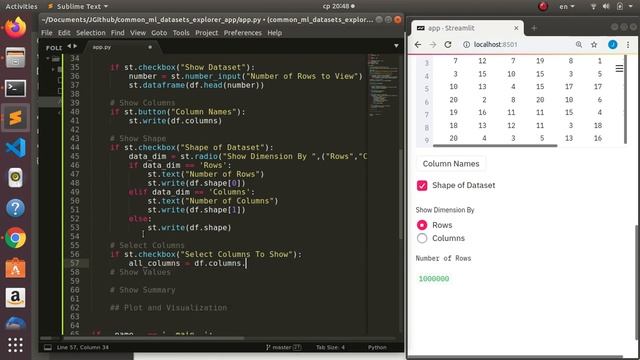Viewport: 640px width, 360px height.
Task: Open the File menu
Action: point(47,33)
